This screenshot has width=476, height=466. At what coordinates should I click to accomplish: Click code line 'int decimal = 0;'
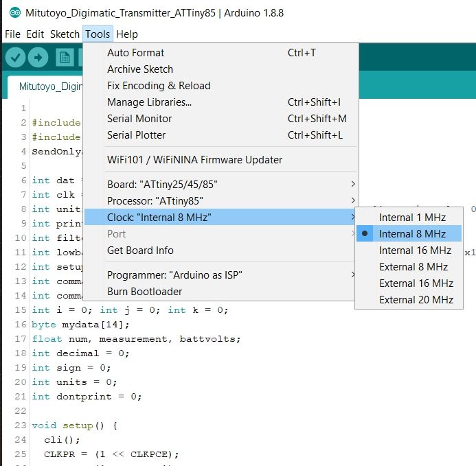81,353
